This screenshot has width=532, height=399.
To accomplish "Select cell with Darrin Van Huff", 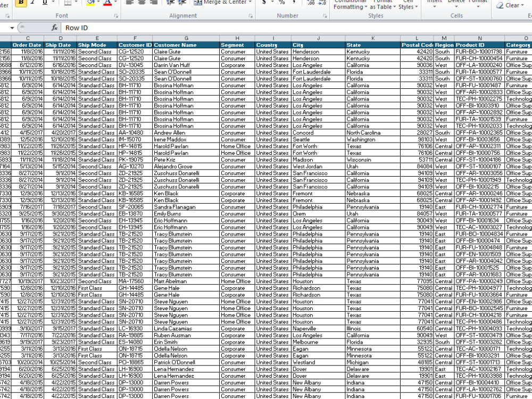I will point(186,65).
